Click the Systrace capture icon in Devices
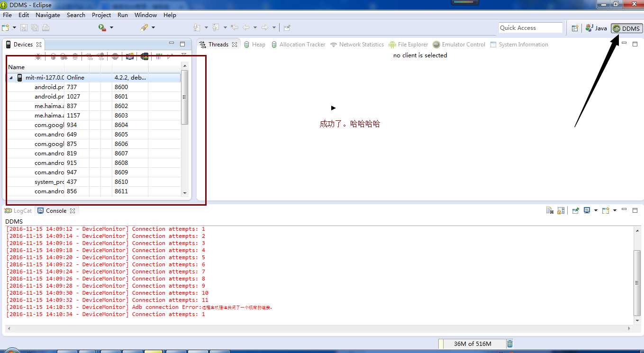This screenshot has height=353, width=644. coord(159,56)
